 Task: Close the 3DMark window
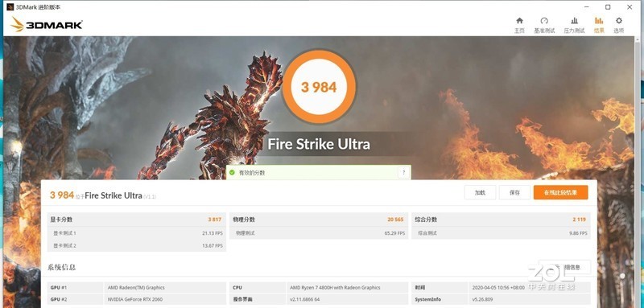630,7
